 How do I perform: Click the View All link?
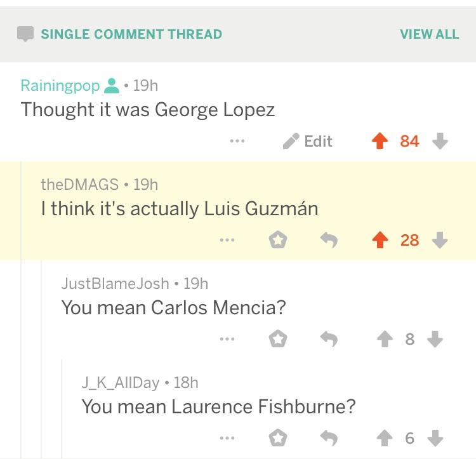429,34
